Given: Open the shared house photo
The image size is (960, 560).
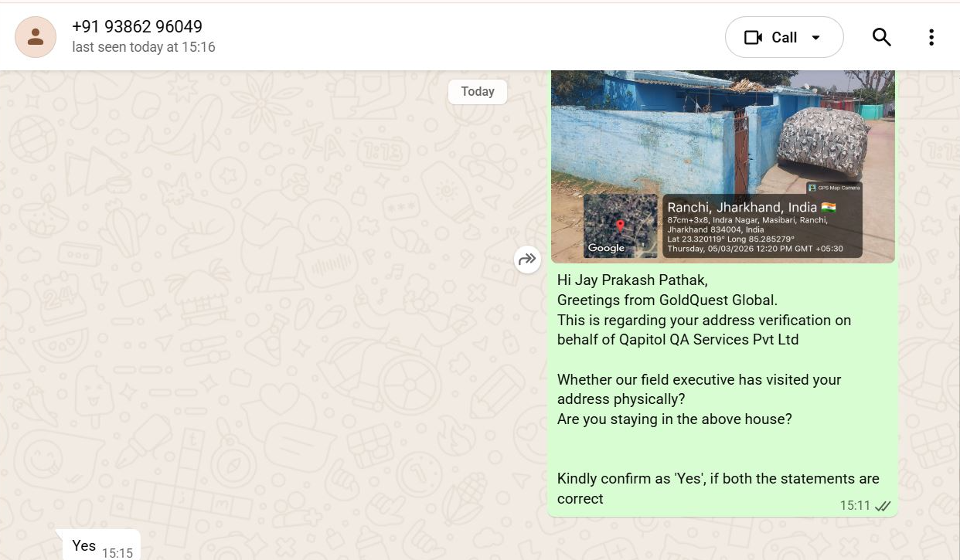Looking at the screenshot, I should click(x=723, y=166).
